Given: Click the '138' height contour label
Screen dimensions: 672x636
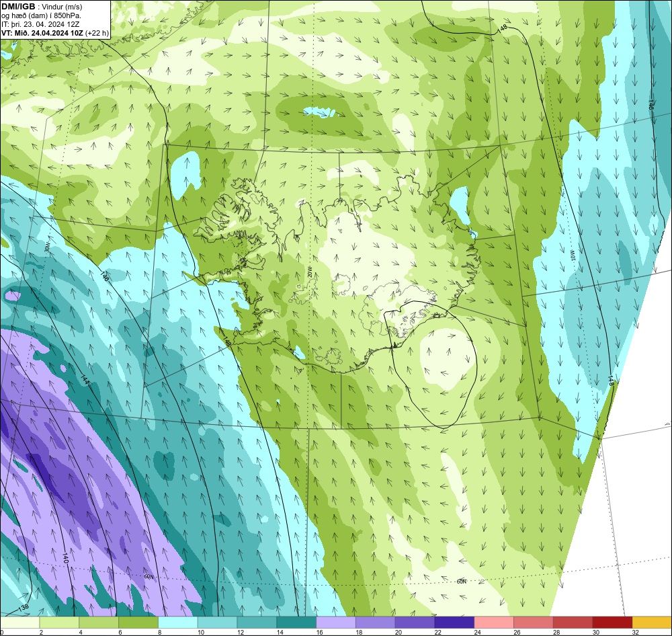Looking at the screenshot, I should [x=23, y=608].
